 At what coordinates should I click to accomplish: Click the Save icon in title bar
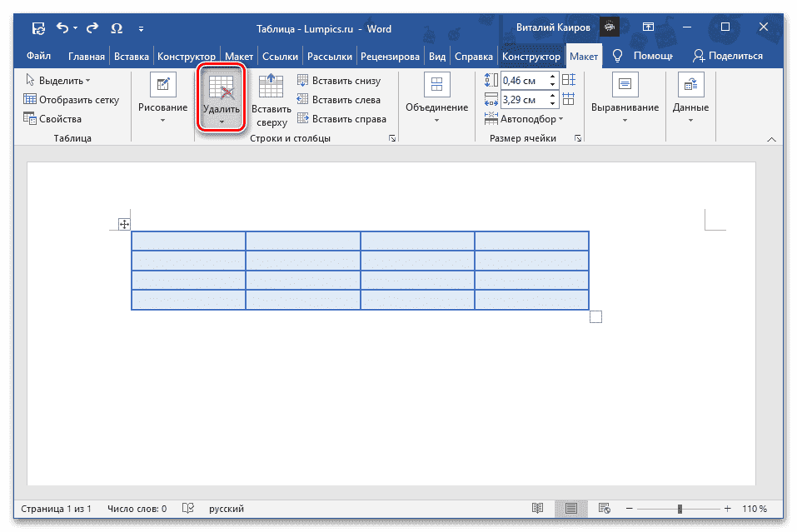38,28
